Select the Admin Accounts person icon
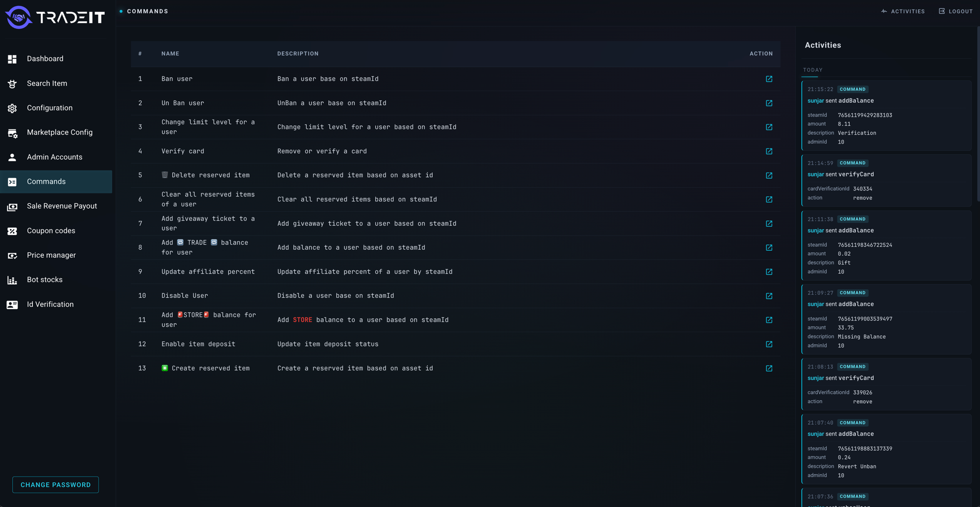 tap(12, 157)
